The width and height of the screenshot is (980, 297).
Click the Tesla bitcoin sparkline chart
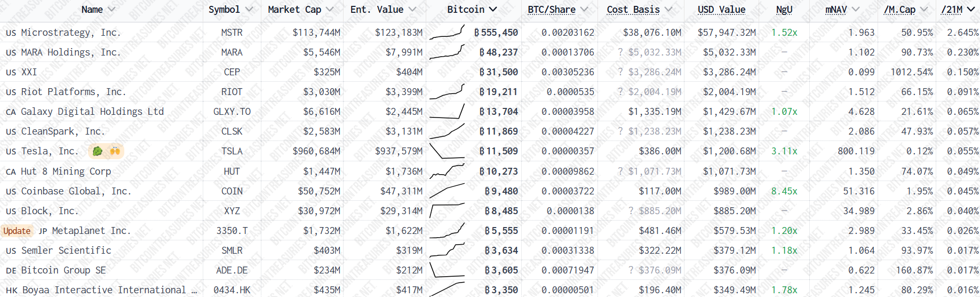pyautogui.click(x=447, y=151)
